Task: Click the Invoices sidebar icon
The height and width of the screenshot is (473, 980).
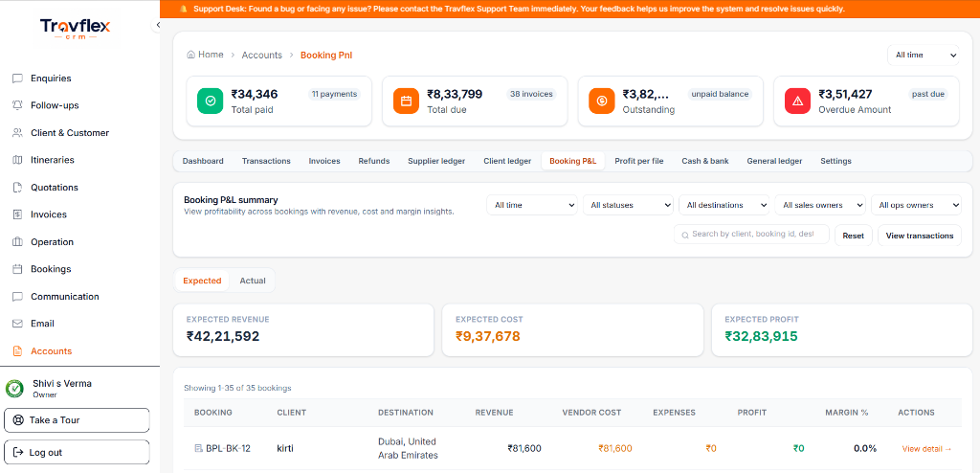Action: (17, 214)
